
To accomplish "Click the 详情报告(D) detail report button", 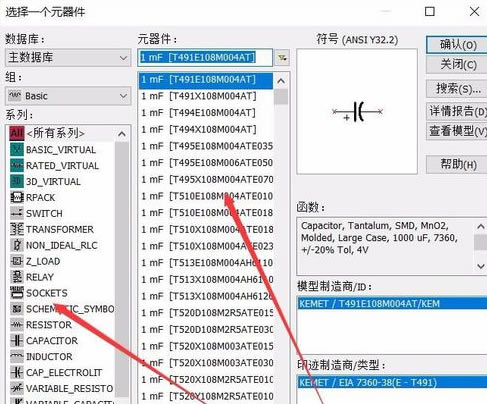I will click(x=457, y=111).
